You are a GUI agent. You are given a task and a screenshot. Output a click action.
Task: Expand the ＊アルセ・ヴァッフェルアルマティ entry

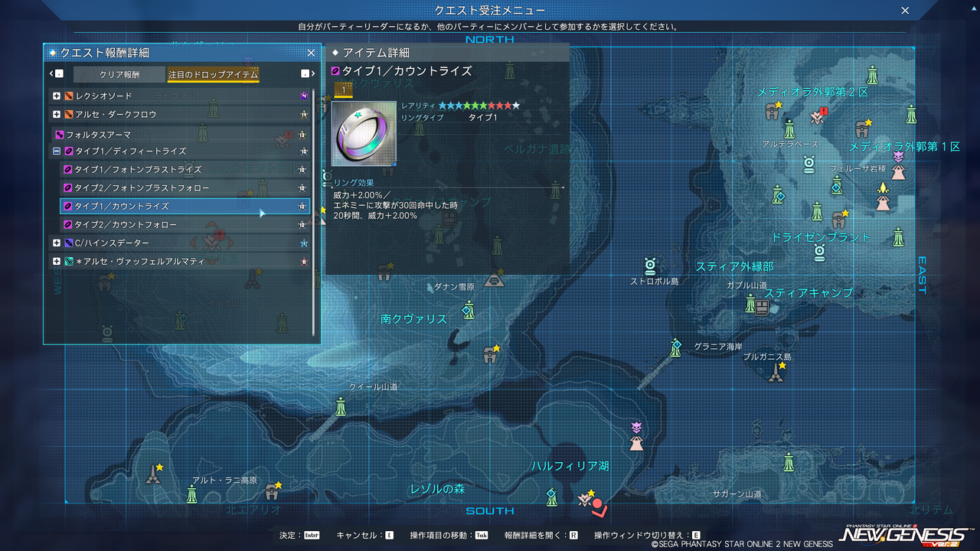[x=57, y=261]
